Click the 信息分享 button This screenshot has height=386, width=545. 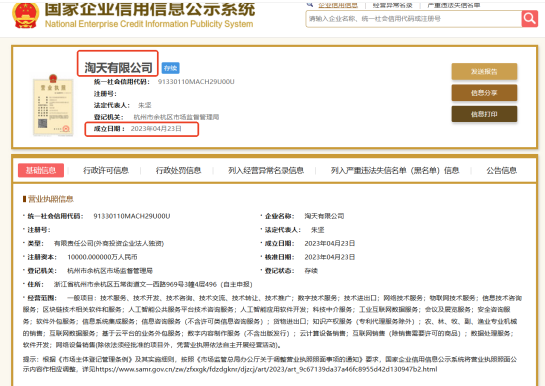484,93
